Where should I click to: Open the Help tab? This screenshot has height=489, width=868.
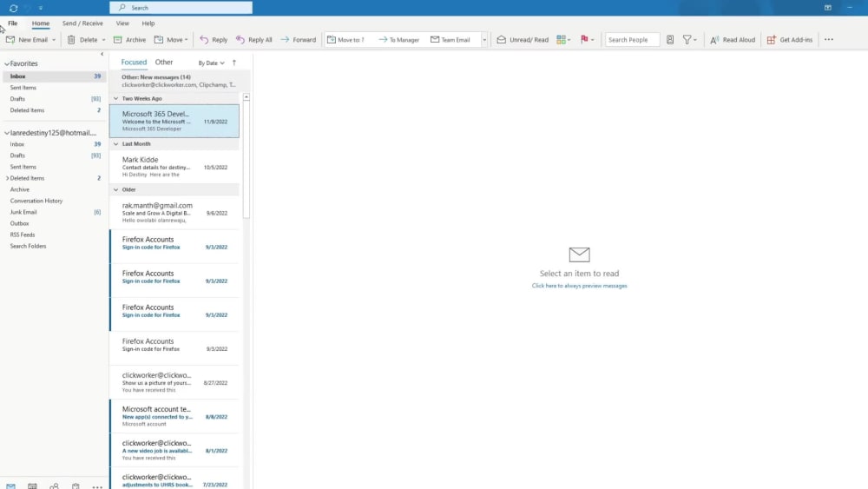coord(148,23)
